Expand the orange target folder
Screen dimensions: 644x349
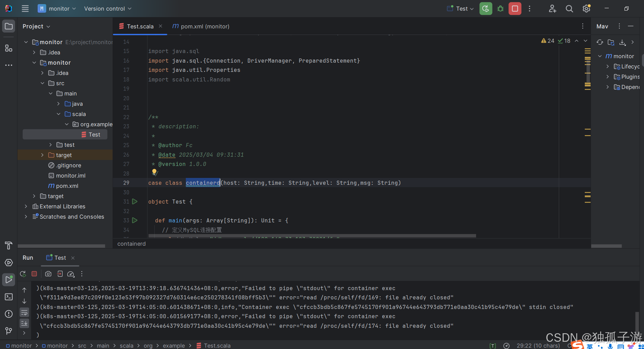(x=42, y=155)
